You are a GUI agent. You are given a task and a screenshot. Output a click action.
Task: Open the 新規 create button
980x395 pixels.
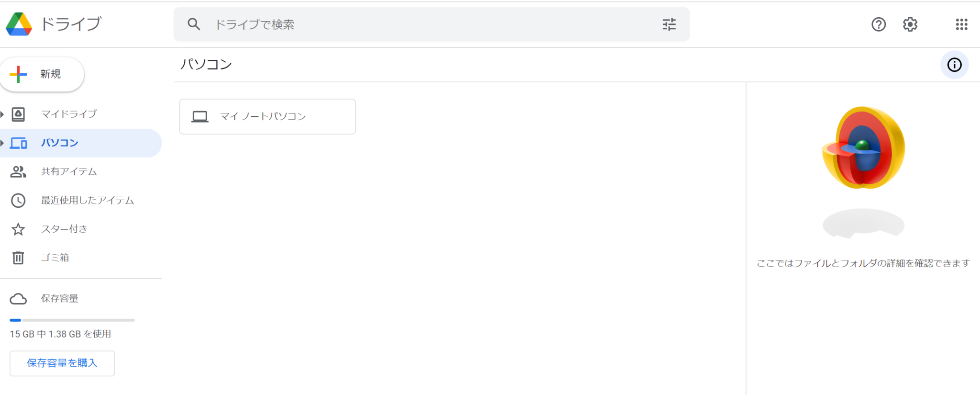pos(42,74)
